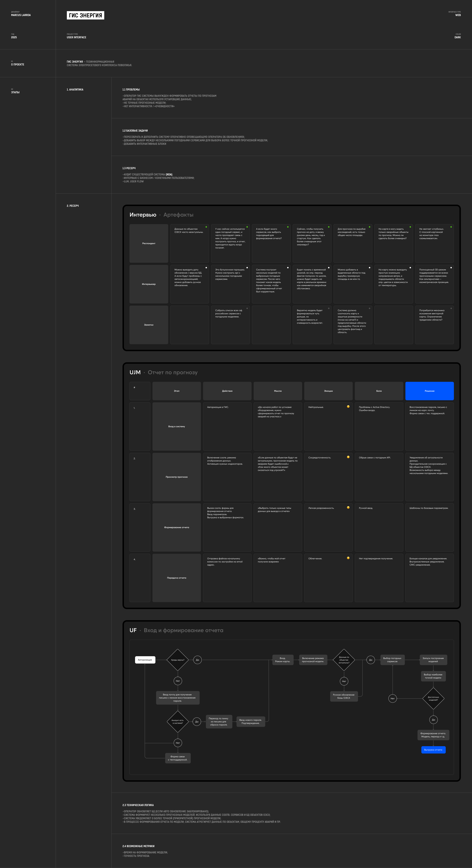This screenshot has width=472, height=868.
Task: Click the ГИС ЭНЕРГИЯ logo
Action: 86,15
